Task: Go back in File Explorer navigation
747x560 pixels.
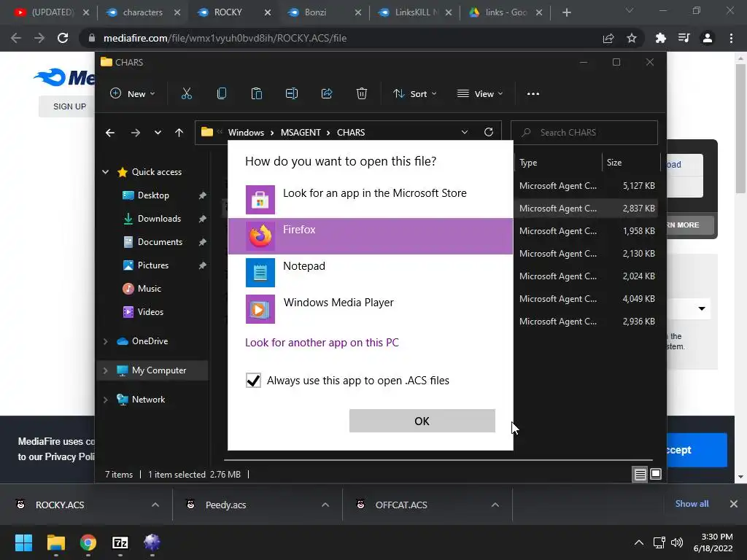Action: coord(110,133)
